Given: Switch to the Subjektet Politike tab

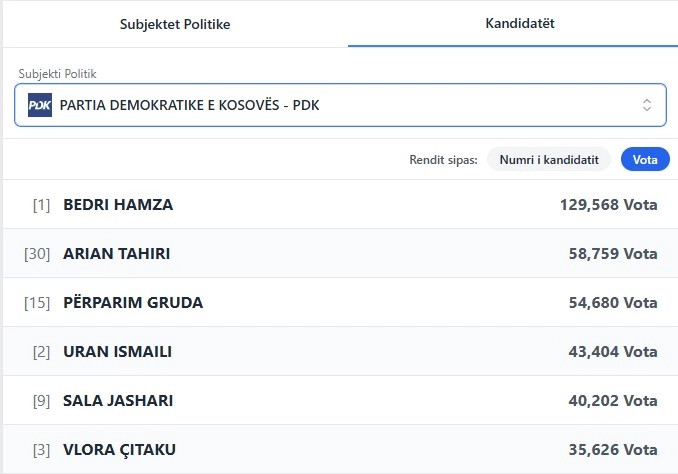Looking at the screenshot, I should (175, 24).
